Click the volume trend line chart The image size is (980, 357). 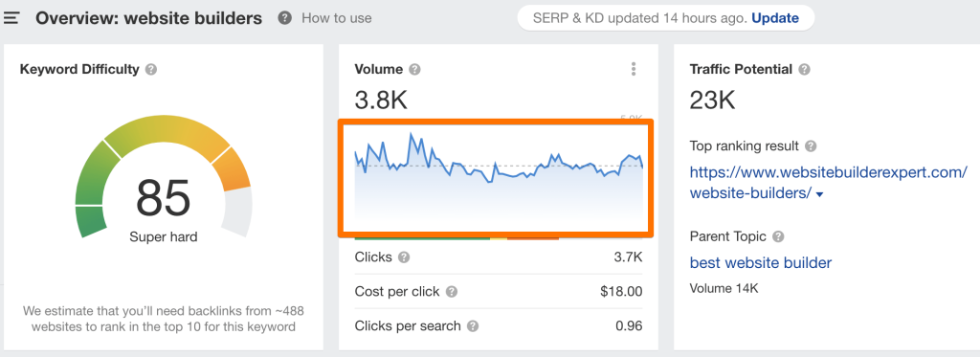tap(499, 175)
